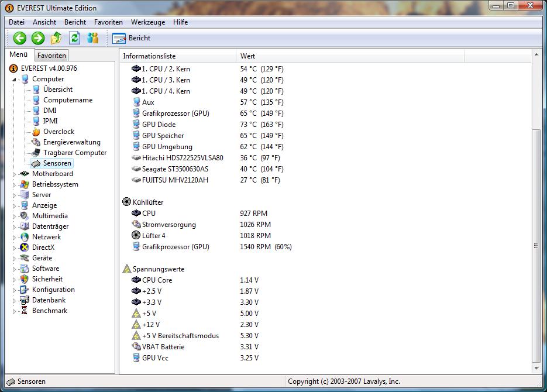
Task: Click the DirectX icon in tree
Action: click(x=25, y=247)
